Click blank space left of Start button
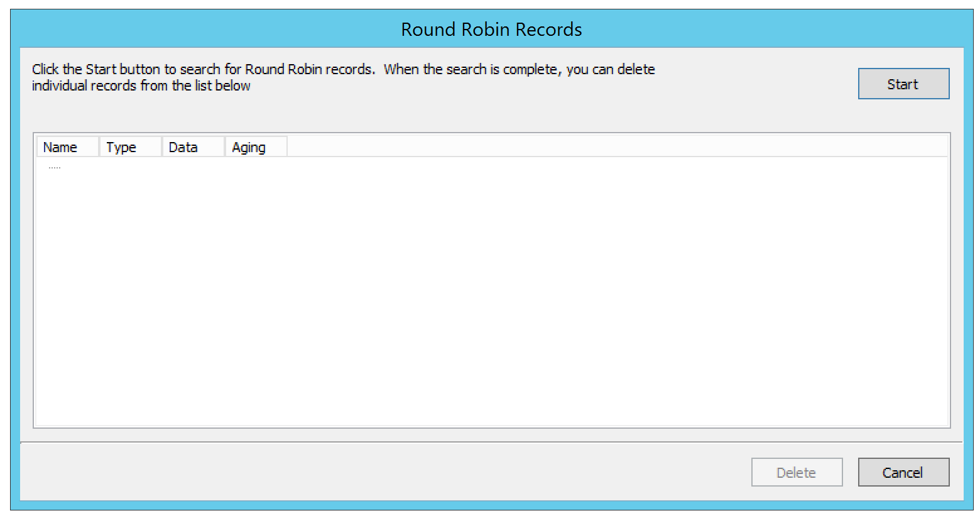 754,84
